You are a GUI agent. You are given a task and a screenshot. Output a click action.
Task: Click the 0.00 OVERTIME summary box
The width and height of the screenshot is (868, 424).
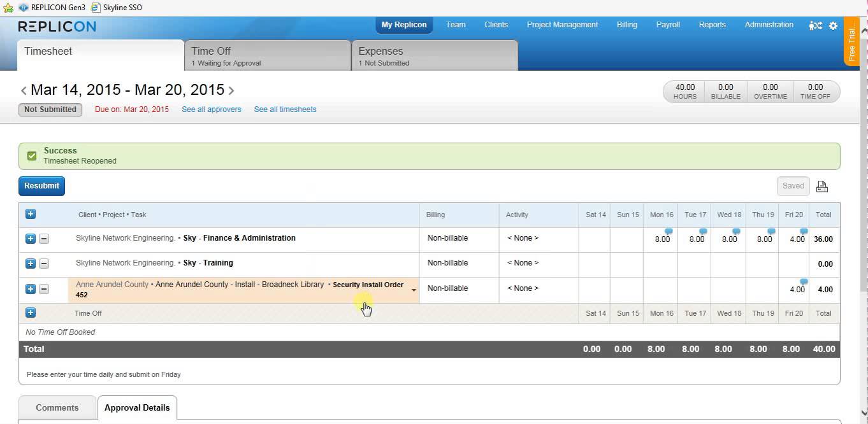pos(770,92)
